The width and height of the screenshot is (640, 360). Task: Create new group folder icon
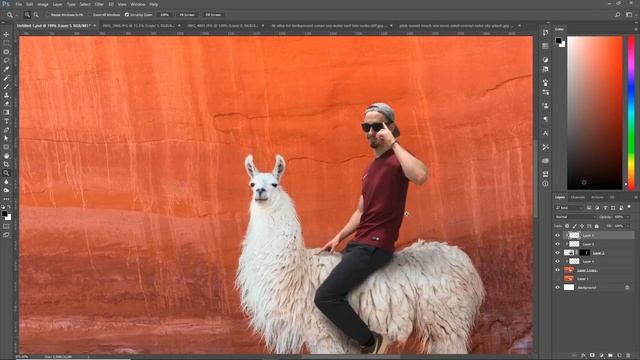click(610, 356)
